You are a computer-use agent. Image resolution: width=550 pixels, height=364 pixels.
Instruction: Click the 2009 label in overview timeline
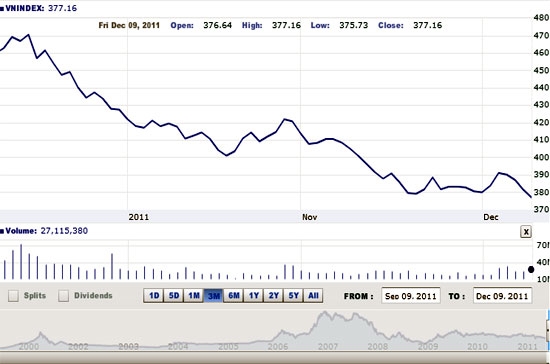coord(428,346)
